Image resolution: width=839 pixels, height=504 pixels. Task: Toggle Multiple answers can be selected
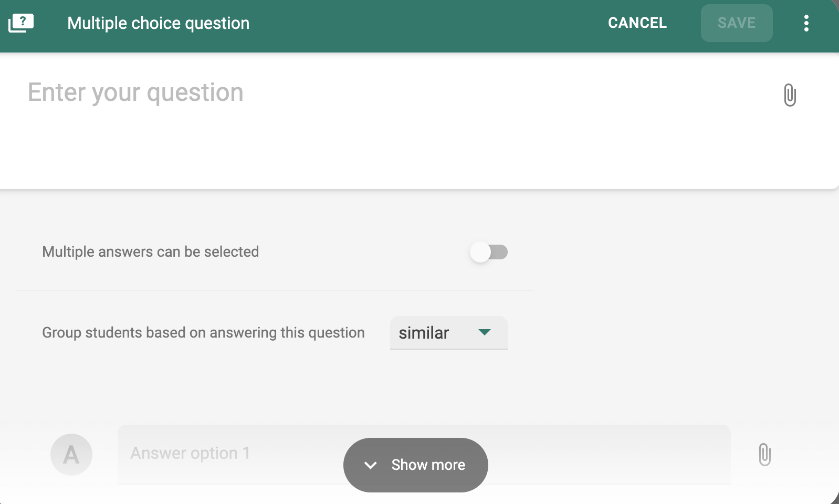[488, 252]
